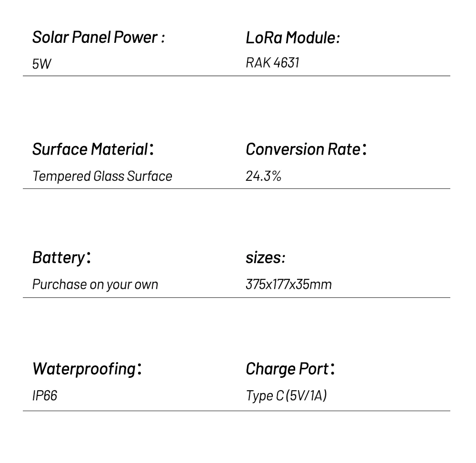Image resolution: width=476 pixels, height=463 pixels.
Task: Select the IP66 rating text
Action: click(45, 396)
